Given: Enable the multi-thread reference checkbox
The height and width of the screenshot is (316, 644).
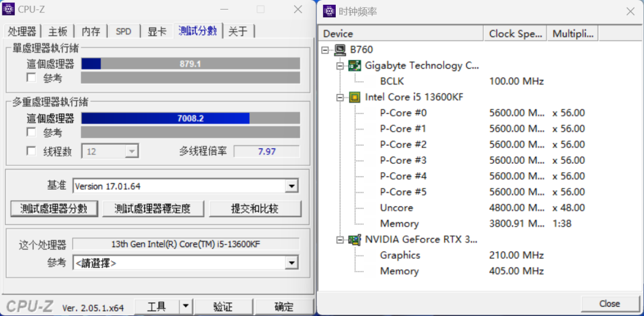Looking at the screenshot, I should coord(31,132).
